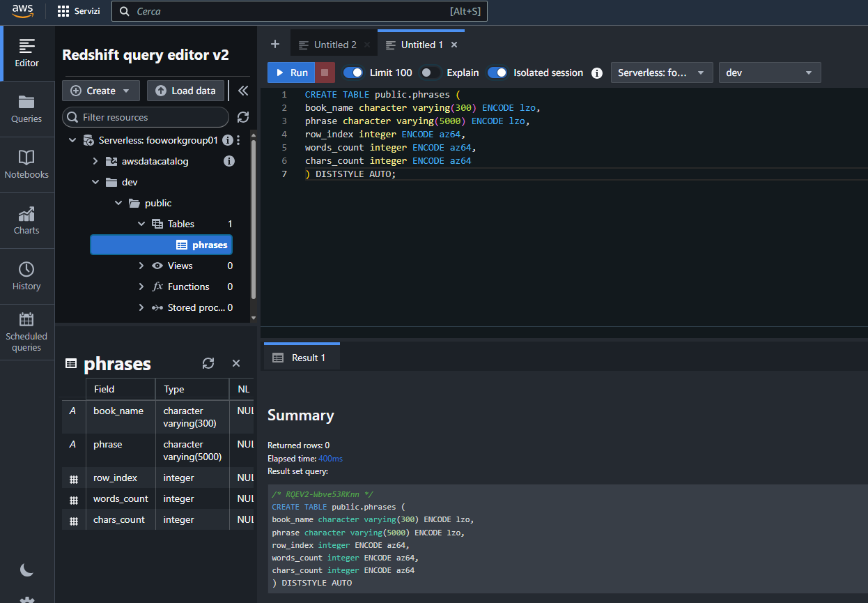
Task: Open the dev database dropdown
Action: tap(770, 72)
